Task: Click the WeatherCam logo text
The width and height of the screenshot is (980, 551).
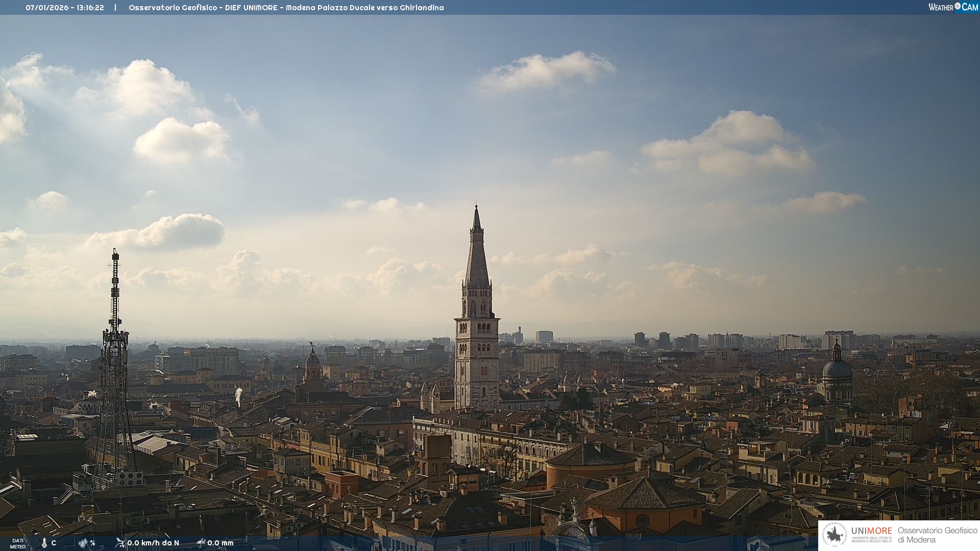Action: tap(952, 7)
